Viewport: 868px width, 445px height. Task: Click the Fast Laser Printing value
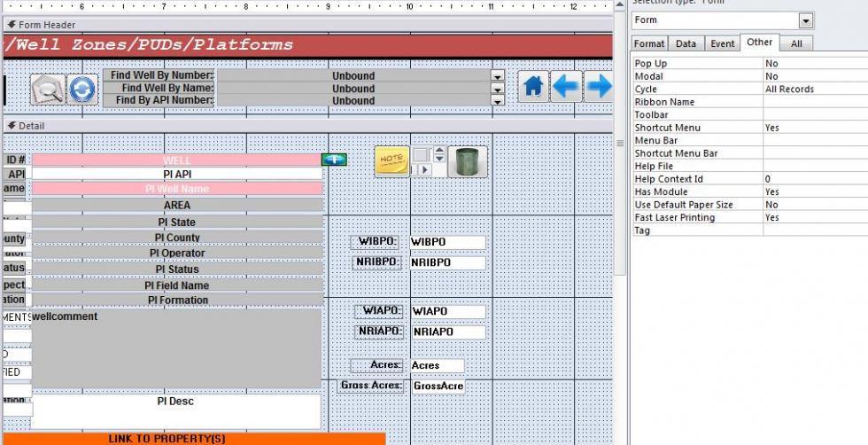click(x=816, y=217)
